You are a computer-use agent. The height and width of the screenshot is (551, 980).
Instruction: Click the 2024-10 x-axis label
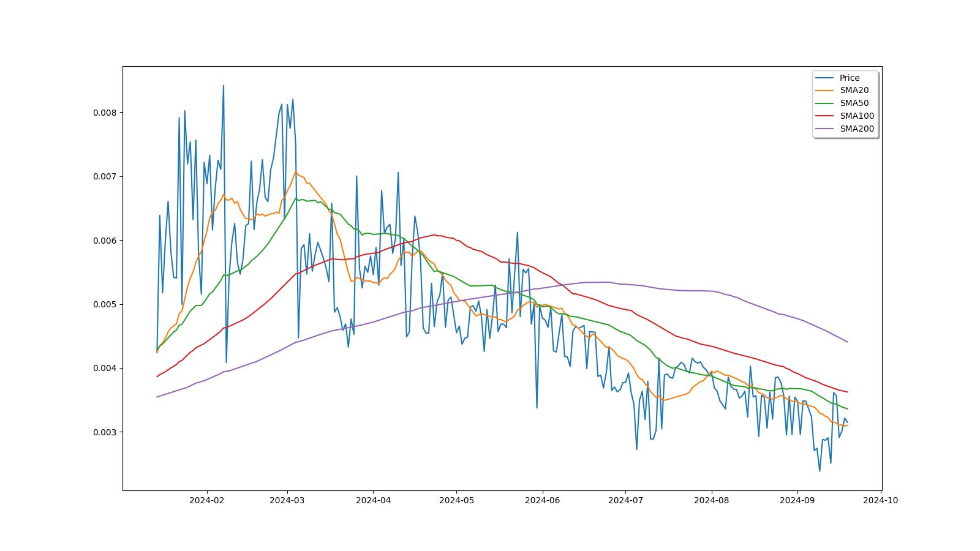(881, 500)
